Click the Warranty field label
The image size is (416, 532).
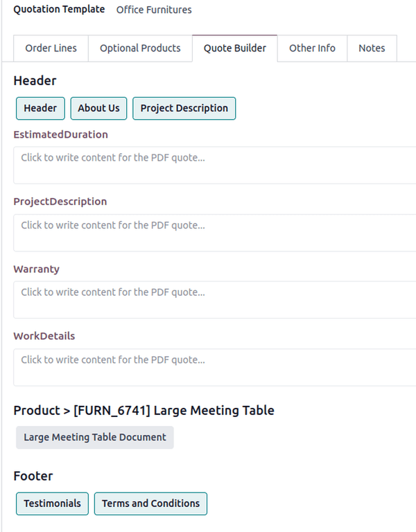(x=37, y=269)
